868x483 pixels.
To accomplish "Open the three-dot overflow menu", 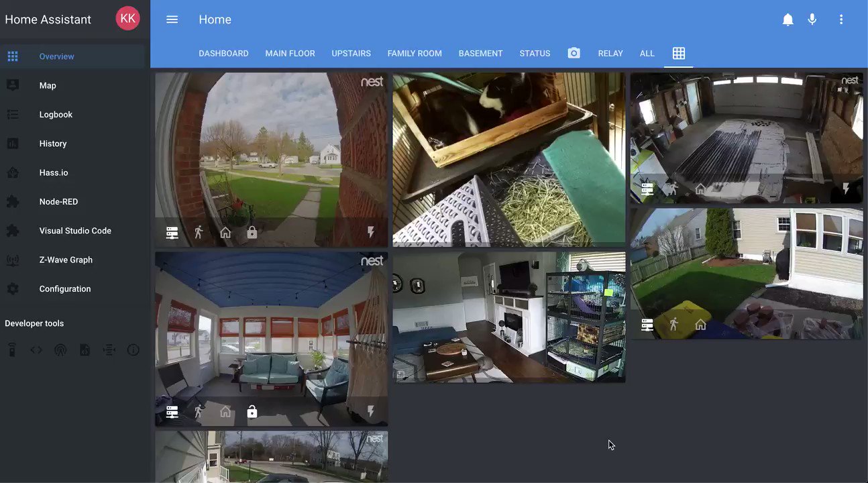I will [x=841, y=19].
